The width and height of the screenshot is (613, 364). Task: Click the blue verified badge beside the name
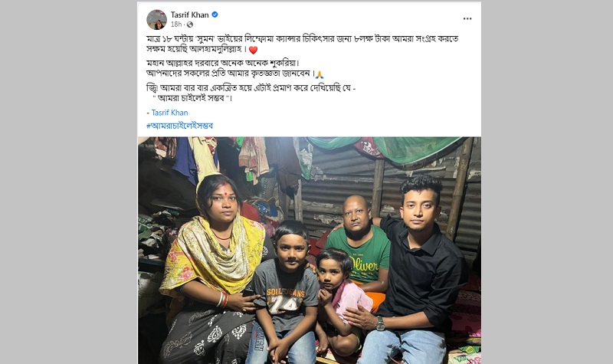click(x=215, y=15)
